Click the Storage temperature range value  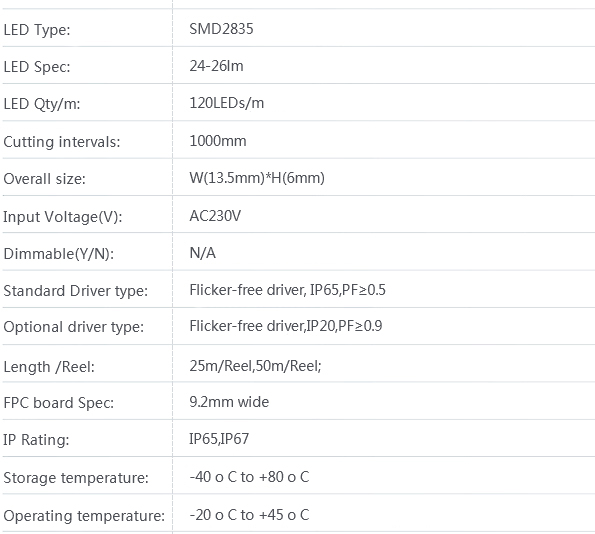[249, 477]
